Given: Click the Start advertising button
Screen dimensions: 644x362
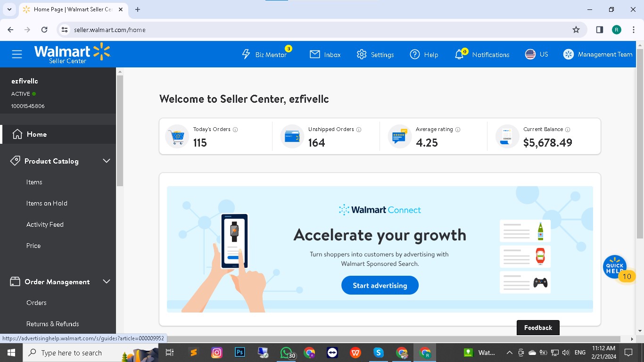Looking at the screenshot, I should tap(380, 285).
